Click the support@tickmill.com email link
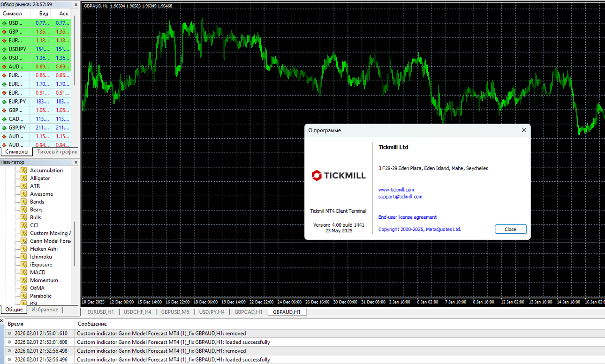Image resolution: width=605 pixels, height=364 pixels. coord(400,197)
